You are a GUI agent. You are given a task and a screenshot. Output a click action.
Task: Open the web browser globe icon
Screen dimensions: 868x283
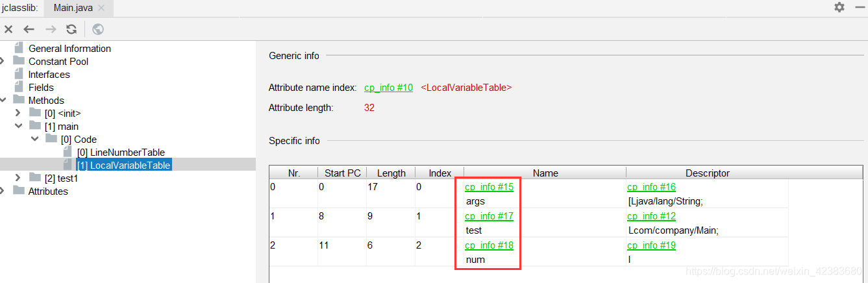point(98,29)
